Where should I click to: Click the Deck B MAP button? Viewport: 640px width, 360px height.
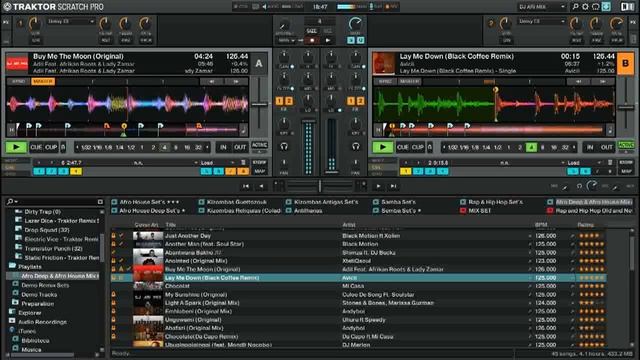[x=626, y=171]
